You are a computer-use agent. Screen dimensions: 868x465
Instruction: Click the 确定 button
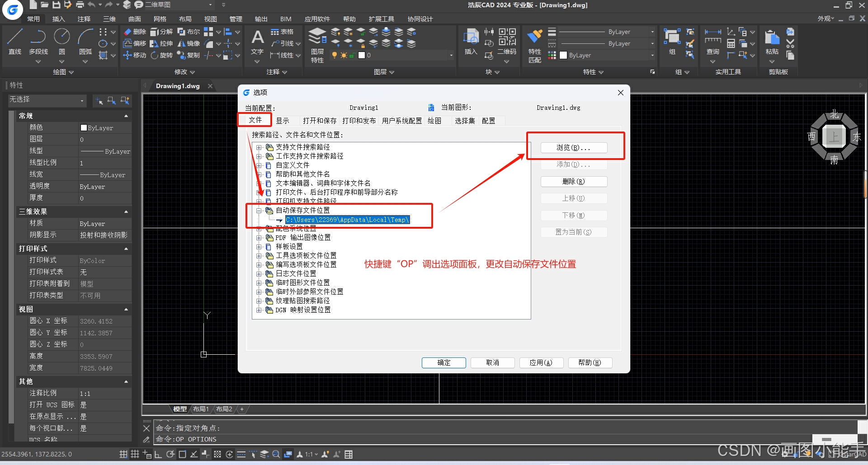(x=444, y=363)
